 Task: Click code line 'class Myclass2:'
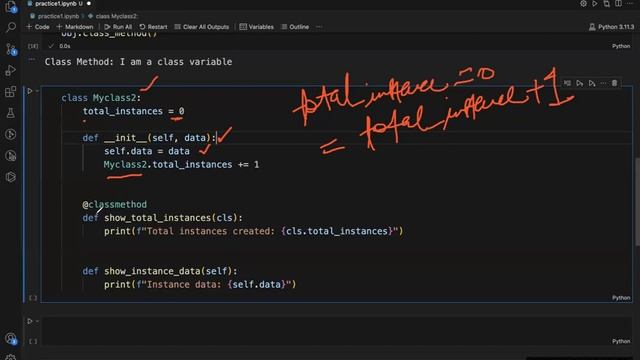point(101,98)
